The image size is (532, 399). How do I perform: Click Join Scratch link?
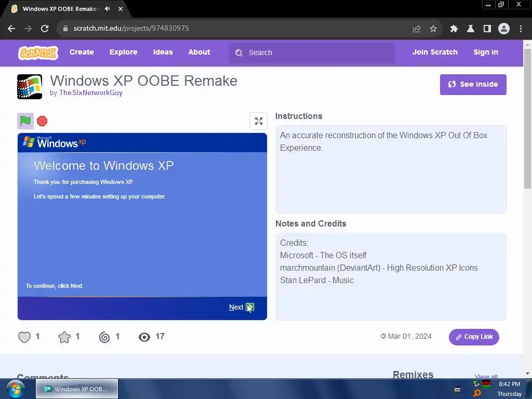(x=435, y=52)
